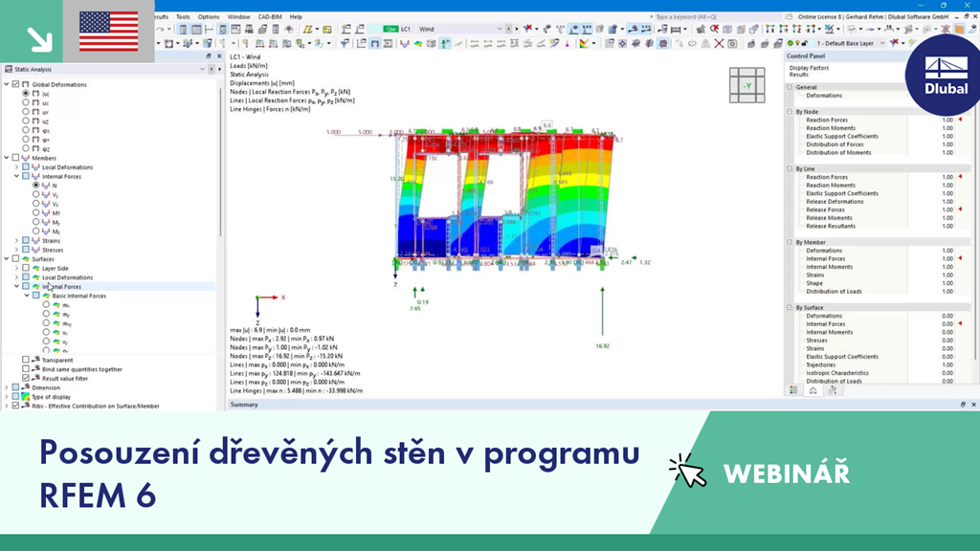This screenshot has width=980, height=551.
Task: Uncheck the Global Deformations checkbox
Action: click(15, 84)
